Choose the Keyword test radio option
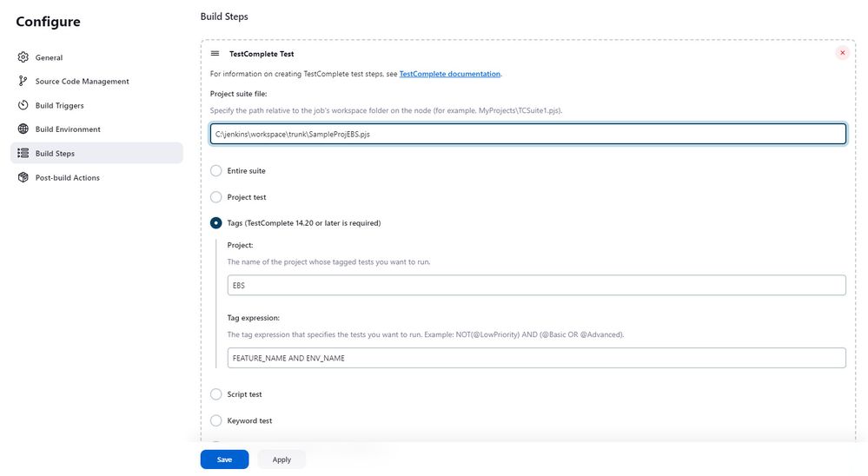 tap(216, 420)
